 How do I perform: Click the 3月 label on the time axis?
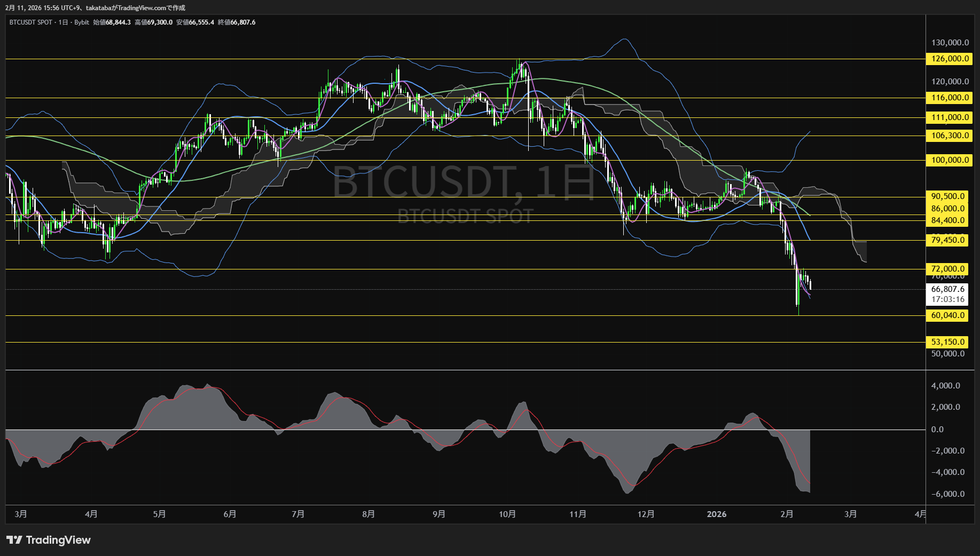[21, 514]
